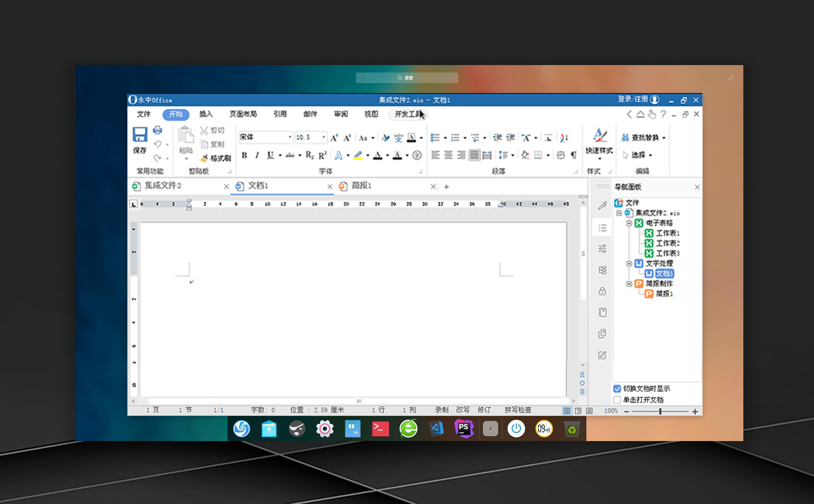Viewport: 814px width, 504px height.
Task: Select the Cut scissors tool
Action: click(204, 130)
